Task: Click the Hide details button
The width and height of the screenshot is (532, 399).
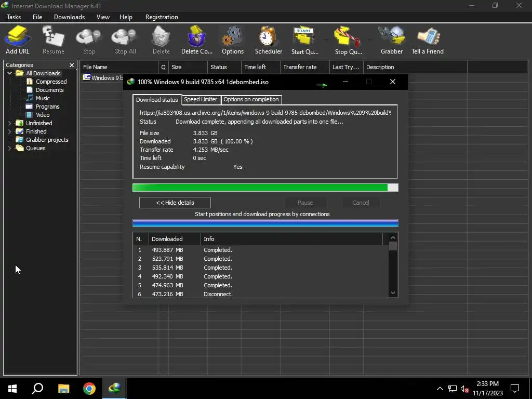Action: 175,203
